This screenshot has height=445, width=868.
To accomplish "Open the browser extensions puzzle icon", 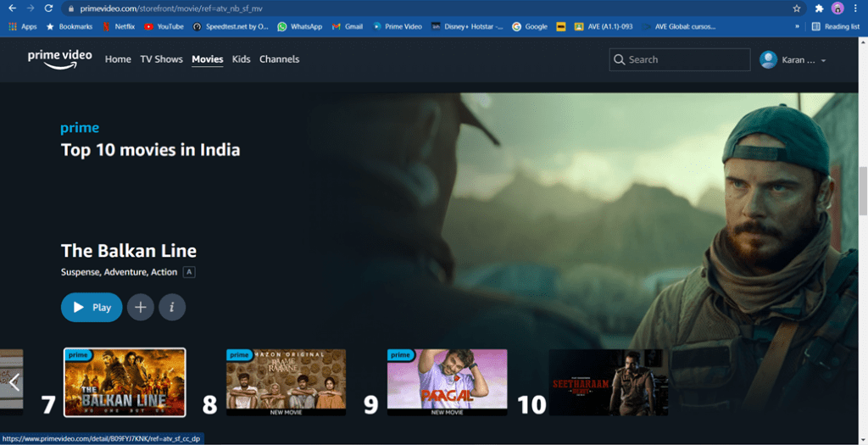I will tap(819, 8).
